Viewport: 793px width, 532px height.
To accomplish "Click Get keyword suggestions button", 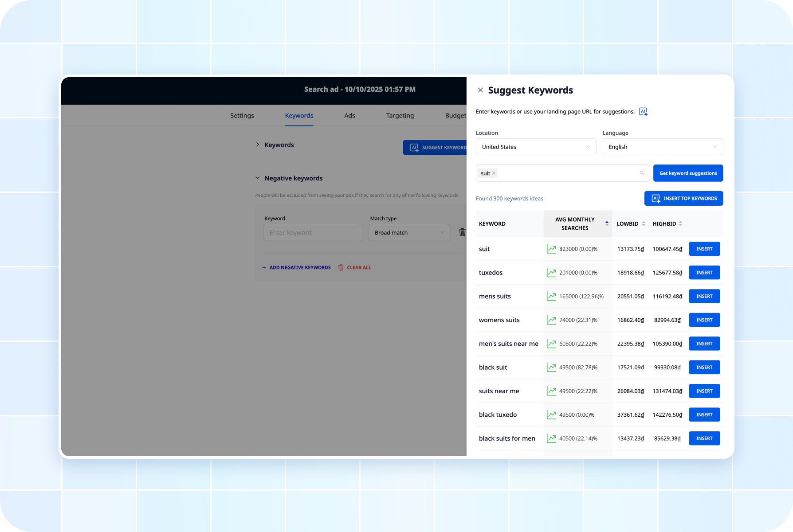I will [688, 173].
